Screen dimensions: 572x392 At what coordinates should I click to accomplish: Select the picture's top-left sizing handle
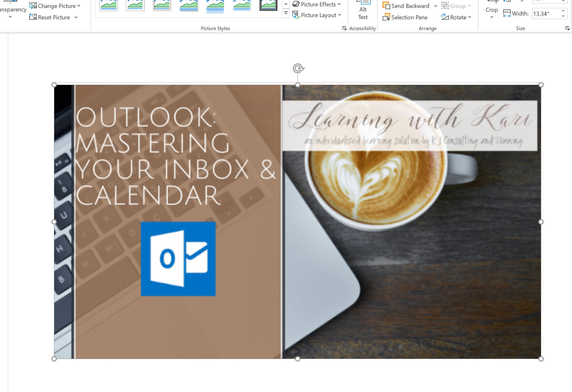coord(54,85)
